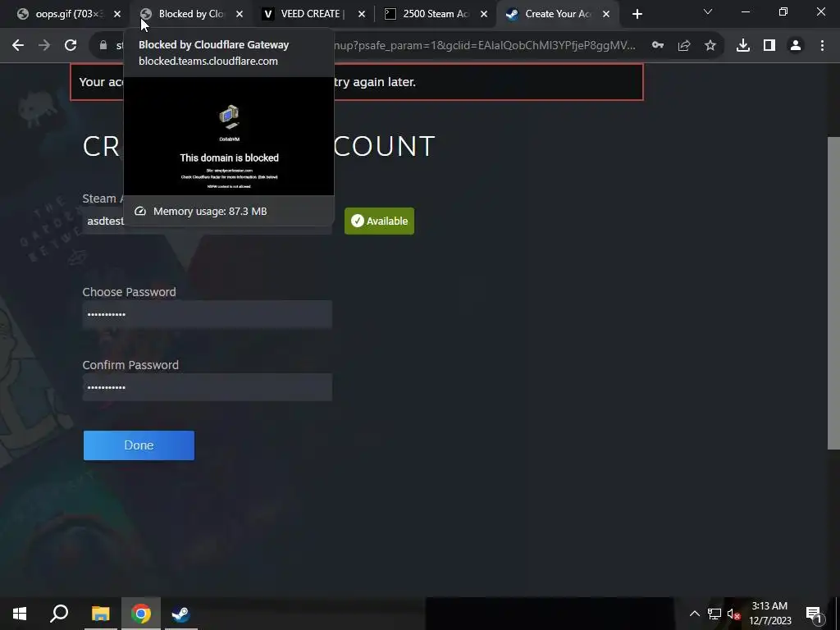Show hidden system tray icons
Screen dimensions: 840x630
694,614
